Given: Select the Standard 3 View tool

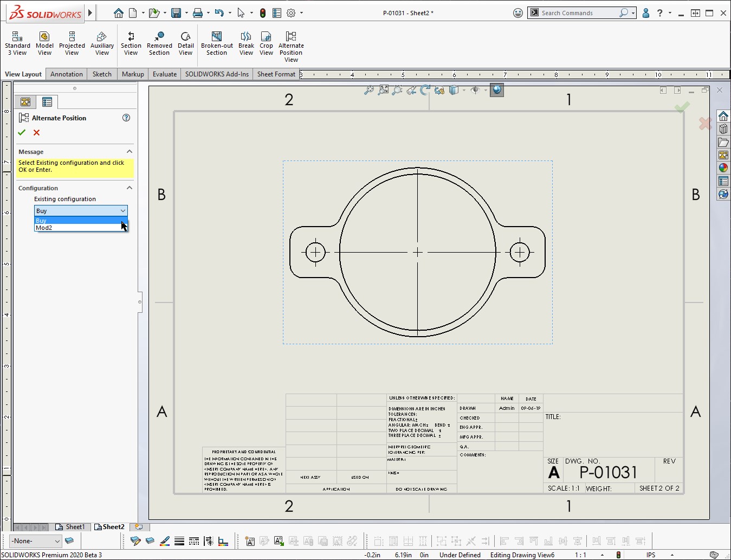Looking at the screenshot, I should (17, 43).
